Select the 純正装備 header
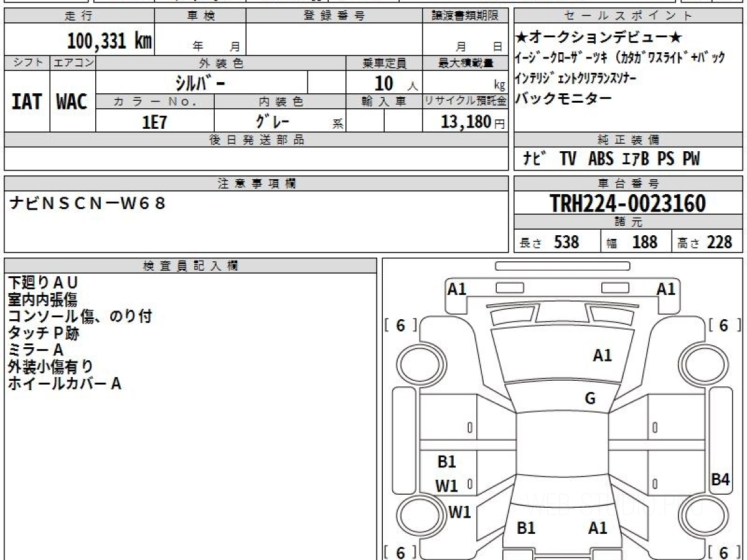This screenshot has height=560, width=747. 629,140
